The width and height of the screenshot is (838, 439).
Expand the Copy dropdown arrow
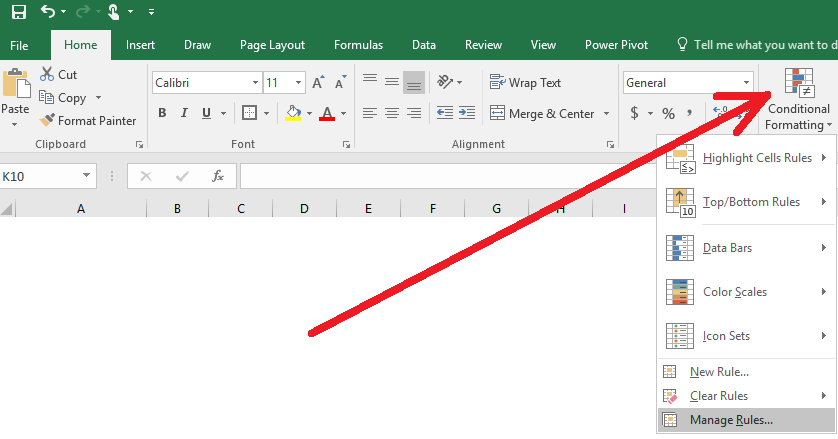coord(98,98)
